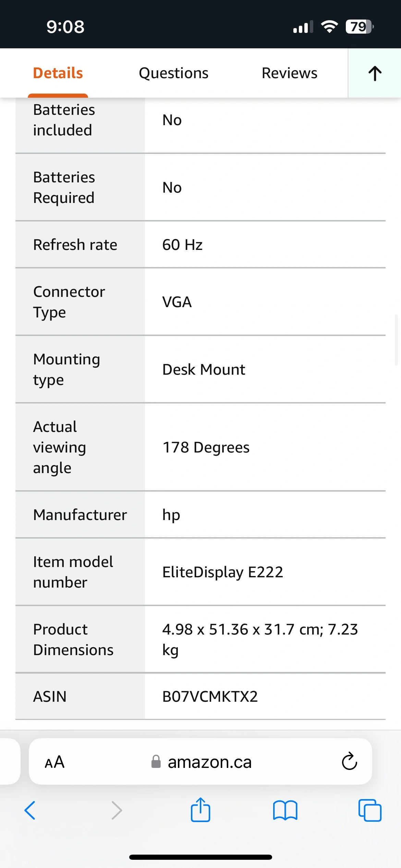Select the Details tab

pyautogui.click(x=58, y=73)
